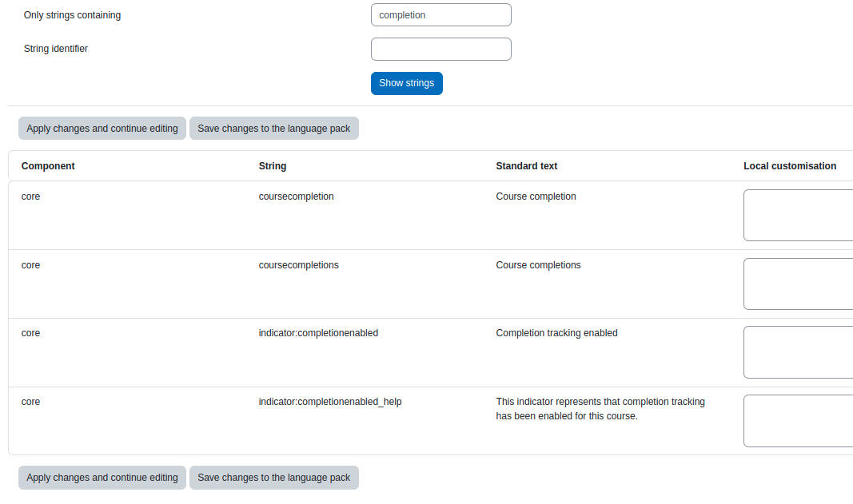
Task: Click the 'coursecompletions' string name
Action: click(x=299, y=264)
